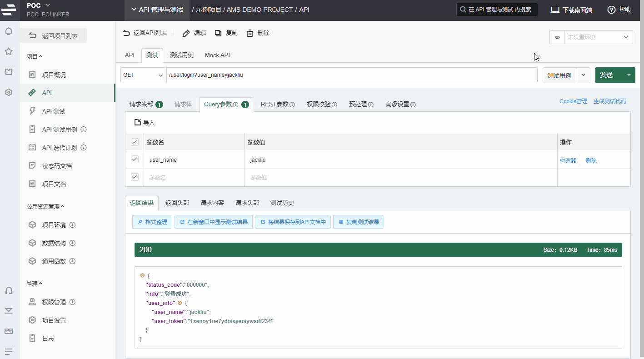Delete the API using the trash icon
Screen dimensions: 644x359
pyautogui.click(x=250, y=33)
